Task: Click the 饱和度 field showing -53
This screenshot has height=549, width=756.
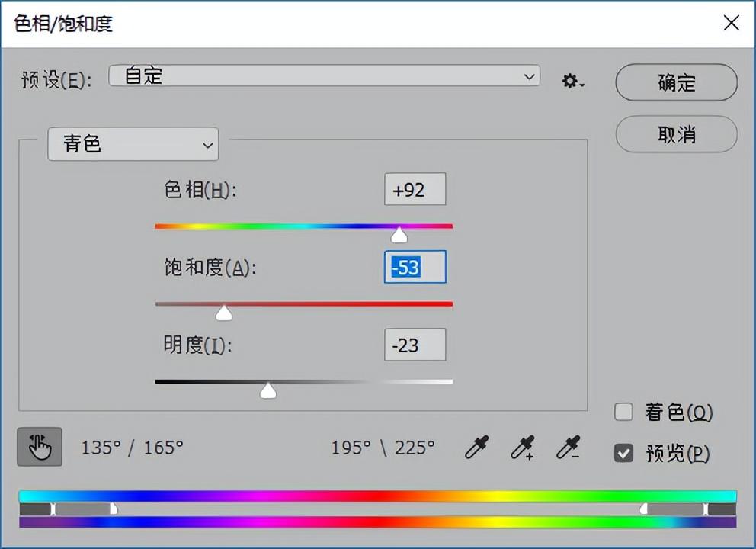Action: (415, 267)
